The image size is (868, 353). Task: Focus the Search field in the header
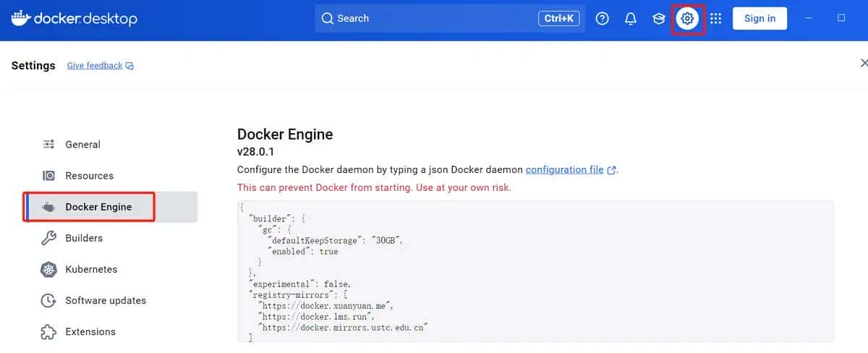point(451,19)
